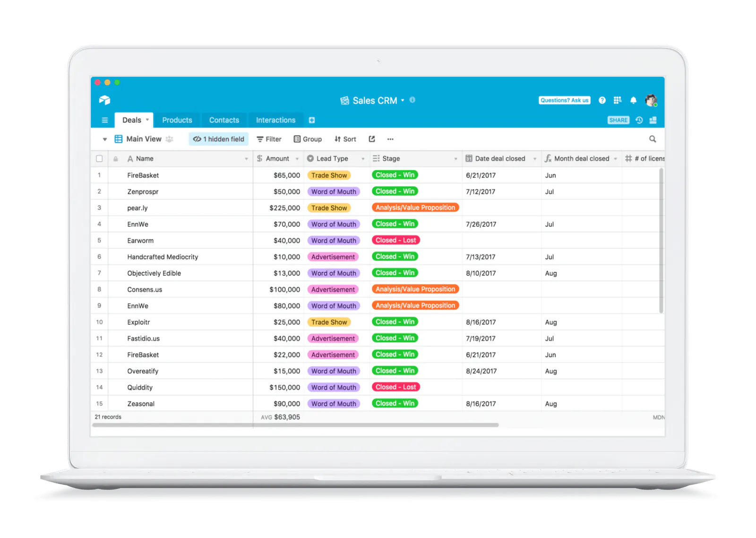Click the formula icon in Month deal closed
This screenshot has height=538, width=756.
tap(548, 158)
